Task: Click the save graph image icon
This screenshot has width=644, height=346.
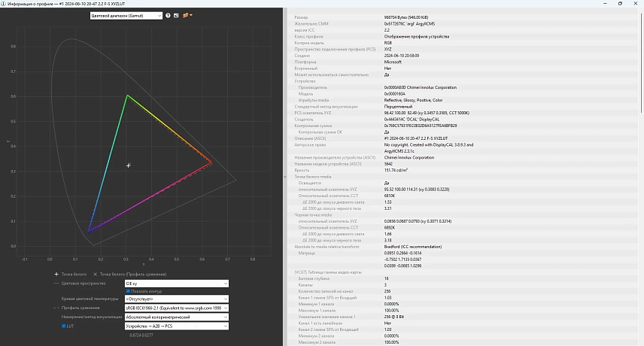Action: coord(176,15)
